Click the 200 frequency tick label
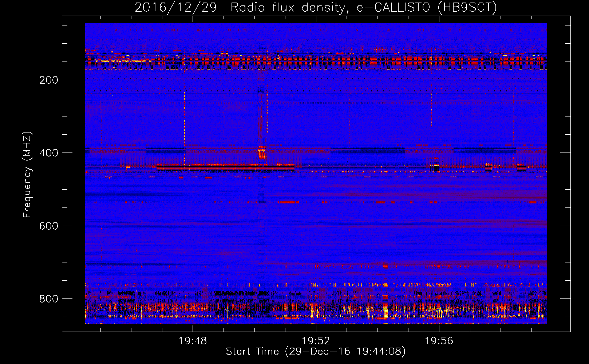This screenshot has height=364, width=589. (49, 80)
